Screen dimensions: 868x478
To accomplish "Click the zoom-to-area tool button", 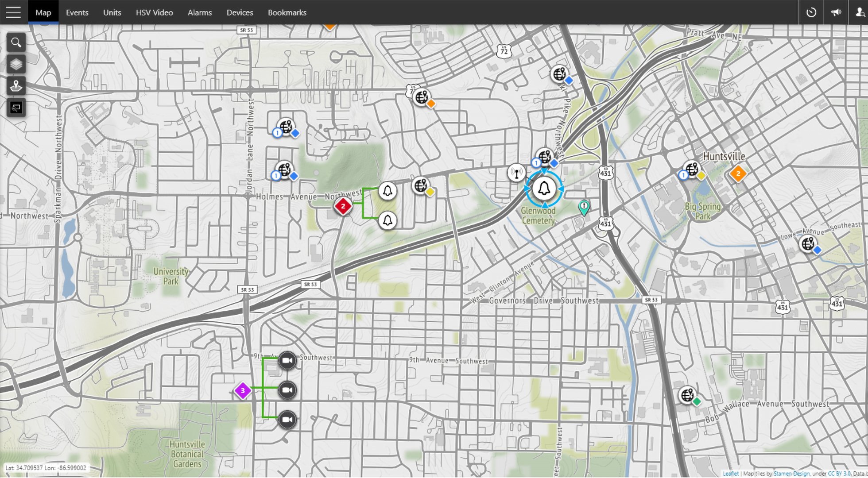I will (16, 108).
